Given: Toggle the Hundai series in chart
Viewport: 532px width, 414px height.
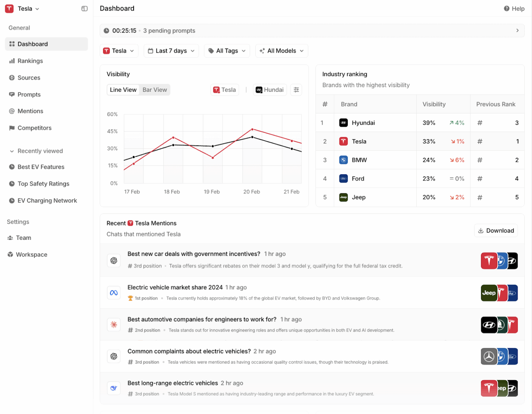Looking at the screenshot, I should coord(270,90).
